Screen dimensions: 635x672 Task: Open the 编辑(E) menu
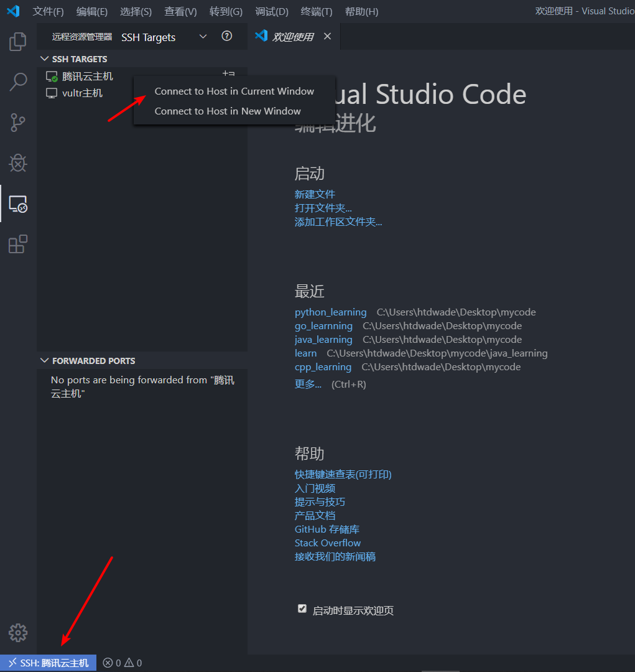91,12
